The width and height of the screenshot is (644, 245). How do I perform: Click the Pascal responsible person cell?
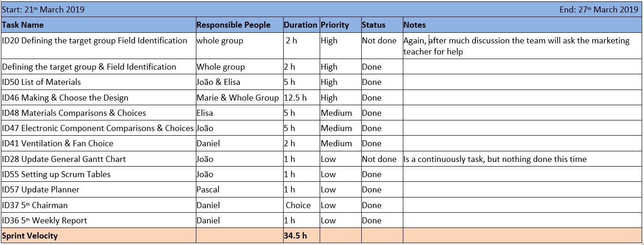coord(208,190)
